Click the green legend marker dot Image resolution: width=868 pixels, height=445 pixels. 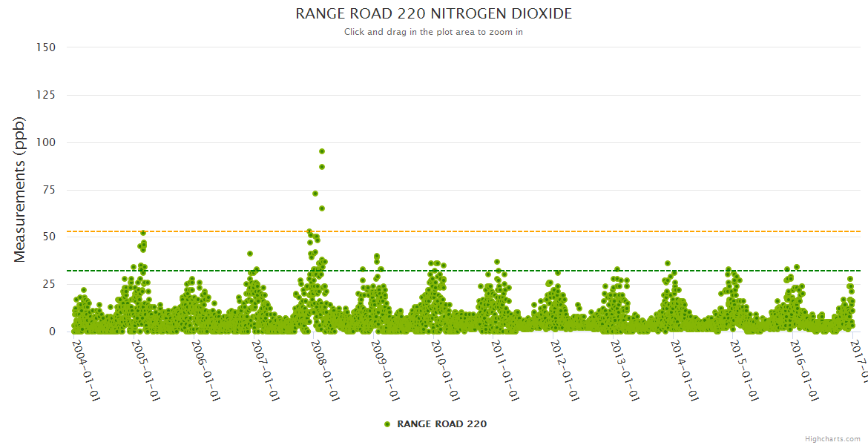coord(387,424)
